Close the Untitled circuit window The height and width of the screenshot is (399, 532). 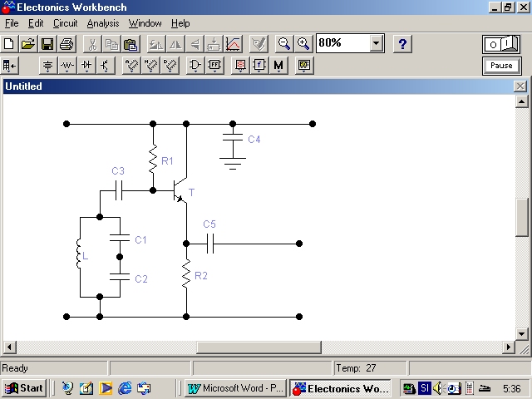520,86
